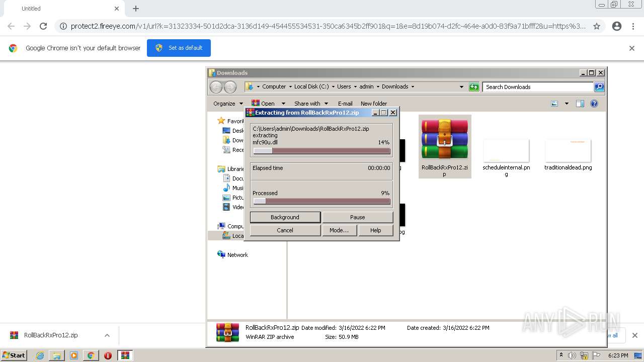Open download item options chevron
Screen dimensions: 644x362
click(x=107, y=335)
